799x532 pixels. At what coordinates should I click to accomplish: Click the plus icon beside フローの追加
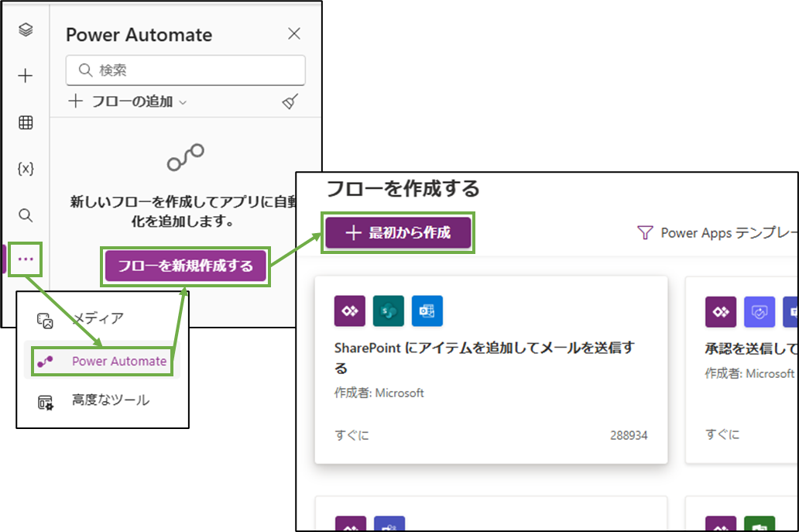tap(75, 101)
